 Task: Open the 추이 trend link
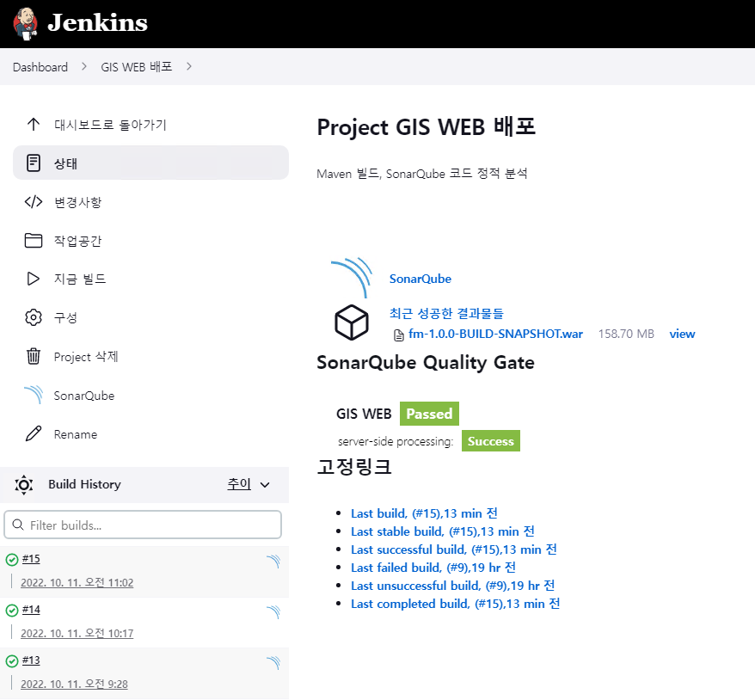[x=239, y=484]
